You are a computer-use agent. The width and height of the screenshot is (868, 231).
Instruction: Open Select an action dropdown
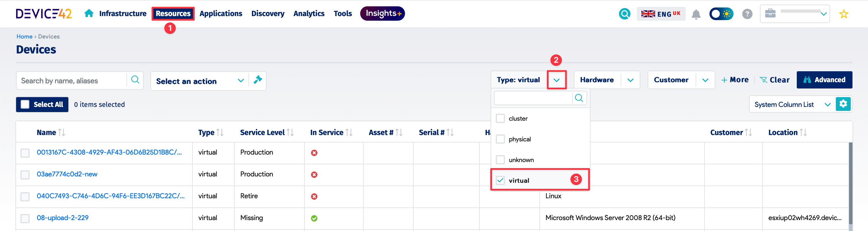coord(200,81)
